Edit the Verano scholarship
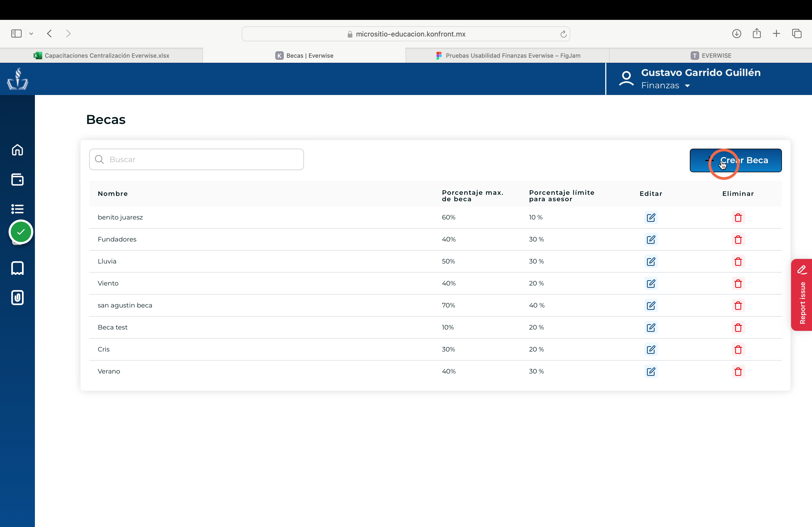The image size is (812, 527). coord(651,372)
